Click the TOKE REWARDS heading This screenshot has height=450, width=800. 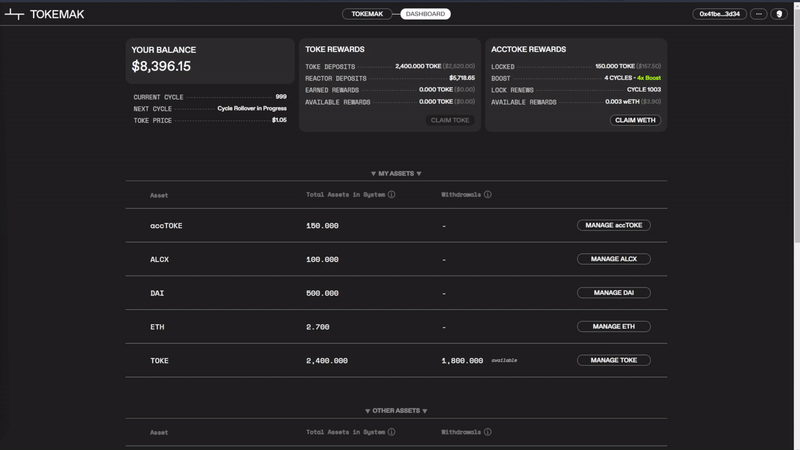[335, 49]
